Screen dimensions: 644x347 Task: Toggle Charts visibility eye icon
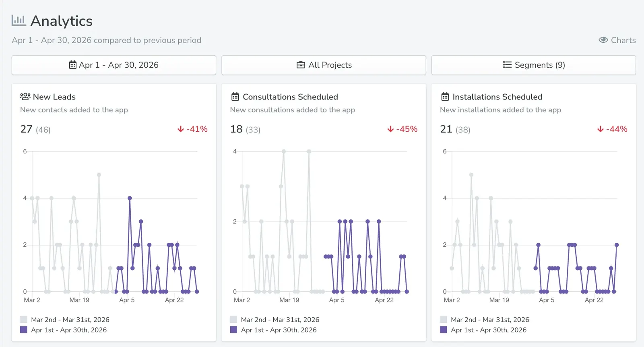click(603, 40)
